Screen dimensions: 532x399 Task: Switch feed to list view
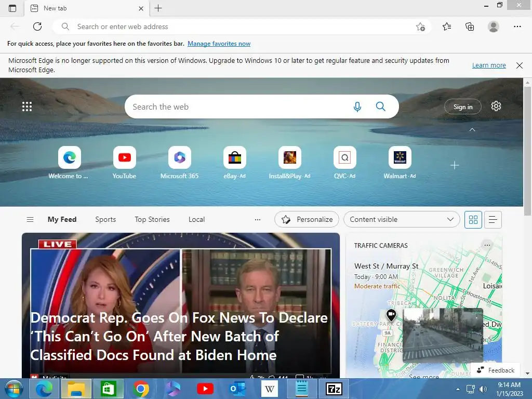tap(493, 220)
